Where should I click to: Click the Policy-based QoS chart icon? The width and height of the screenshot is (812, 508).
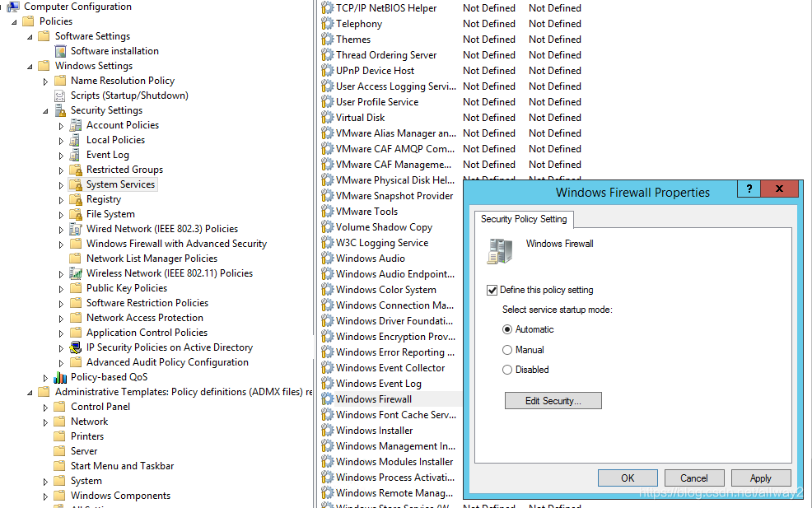(x=61, y=378)
